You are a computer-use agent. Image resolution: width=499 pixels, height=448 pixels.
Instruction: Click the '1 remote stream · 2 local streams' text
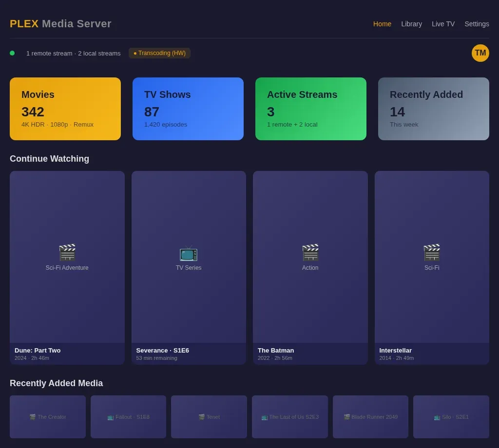tap(74, 54)
